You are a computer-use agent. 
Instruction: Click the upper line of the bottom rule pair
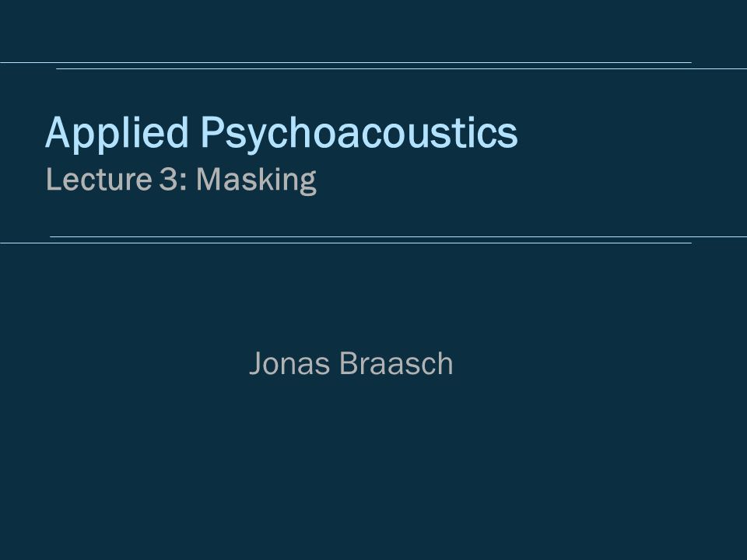click(398, 236)
